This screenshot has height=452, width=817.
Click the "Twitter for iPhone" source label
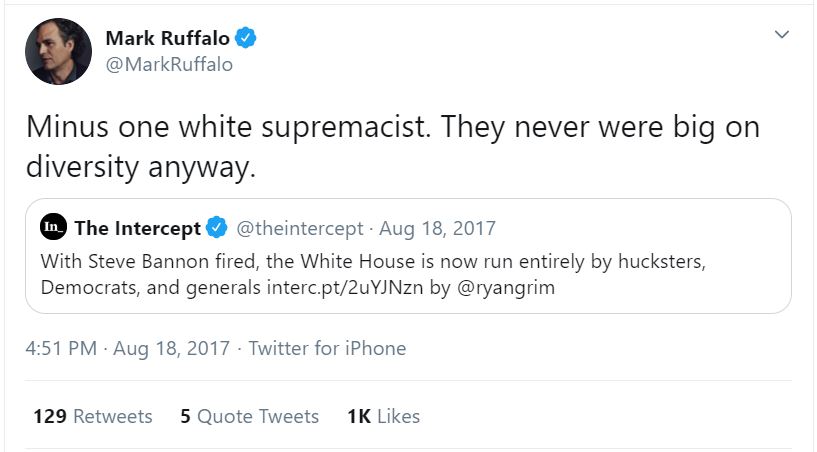tap(327, 349)
